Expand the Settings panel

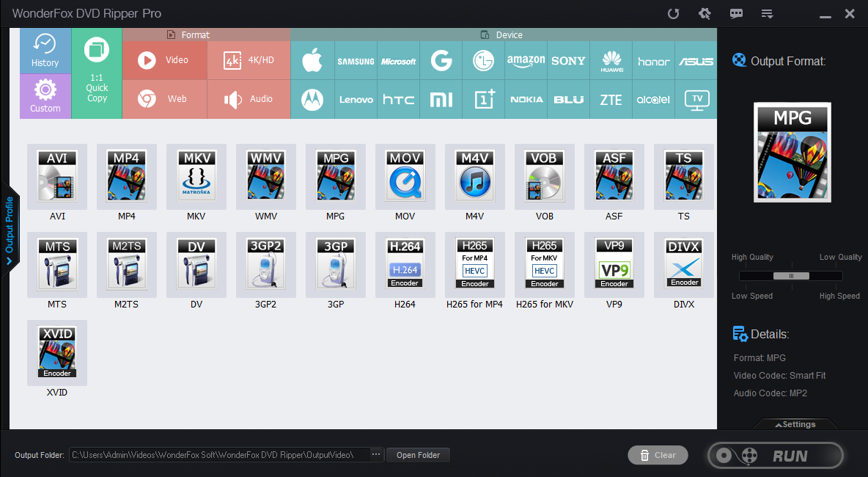[x=796, y=424]
